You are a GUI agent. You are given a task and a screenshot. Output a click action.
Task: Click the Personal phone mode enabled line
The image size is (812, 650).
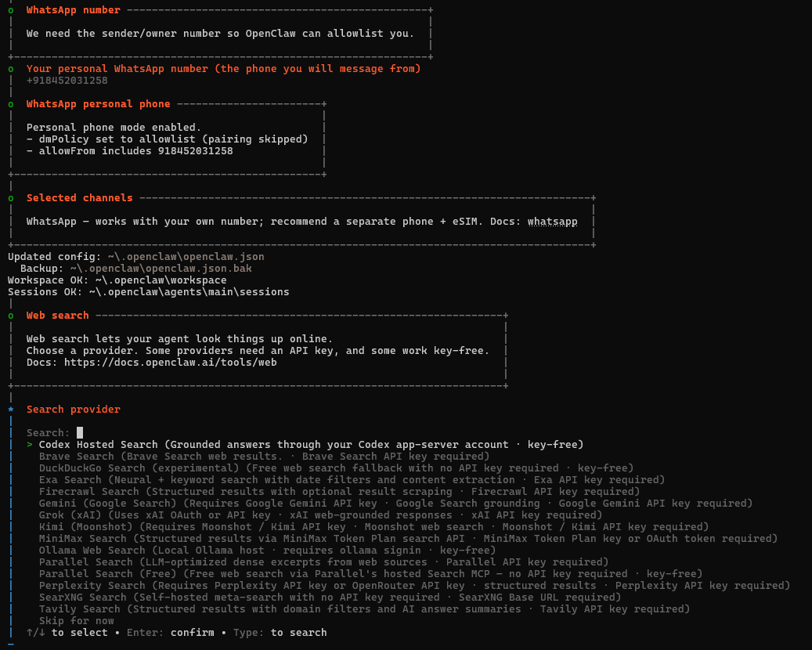pyautogui.click(x=114, y=128)
